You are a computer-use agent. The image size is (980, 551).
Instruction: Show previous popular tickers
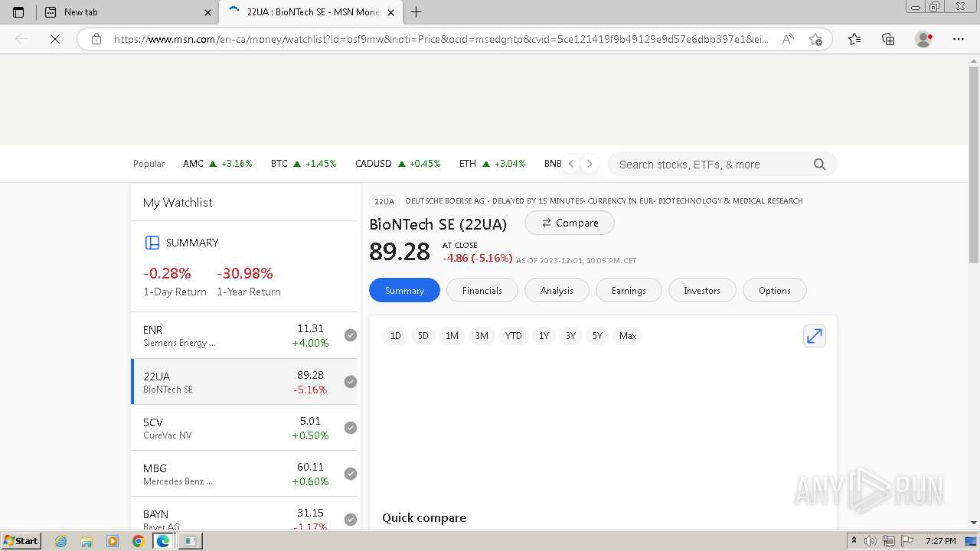pos(570,164)
